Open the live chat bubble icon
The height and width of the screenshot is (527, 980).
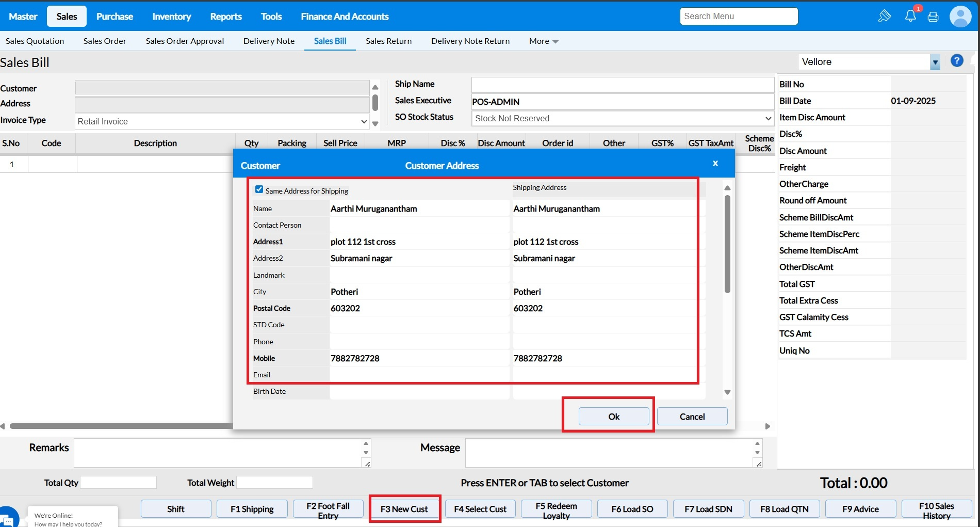[8, 519]
